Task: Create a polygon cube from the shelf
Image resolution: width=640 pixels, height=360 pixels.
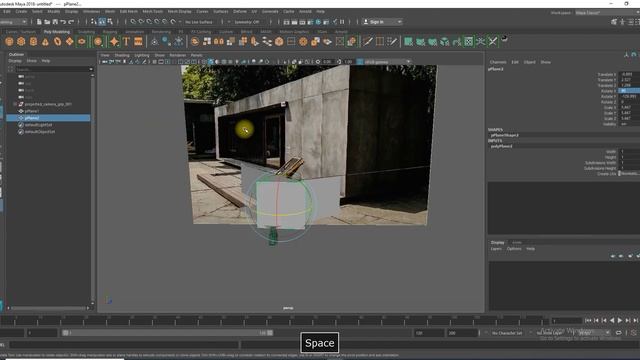Action: [21, 41]
